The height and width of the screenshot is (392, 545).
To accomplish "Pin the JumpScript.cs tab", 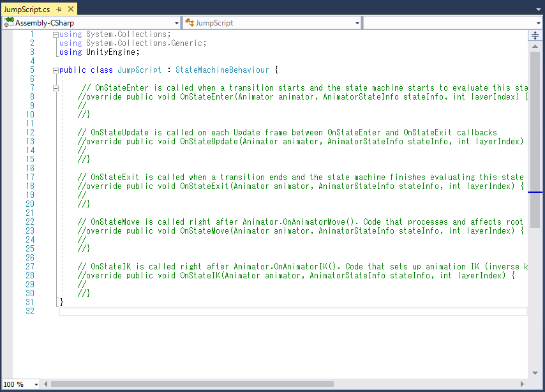I will (x=59, y=10).
